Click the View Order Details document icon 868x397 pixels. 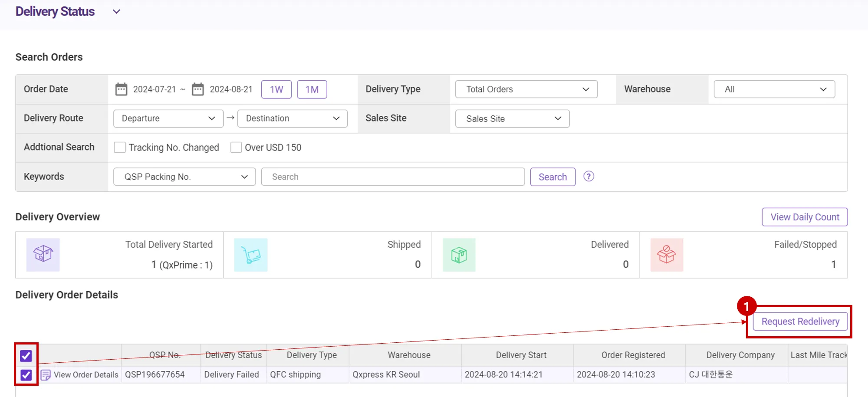pyautogui.click(x=46, y=375)
